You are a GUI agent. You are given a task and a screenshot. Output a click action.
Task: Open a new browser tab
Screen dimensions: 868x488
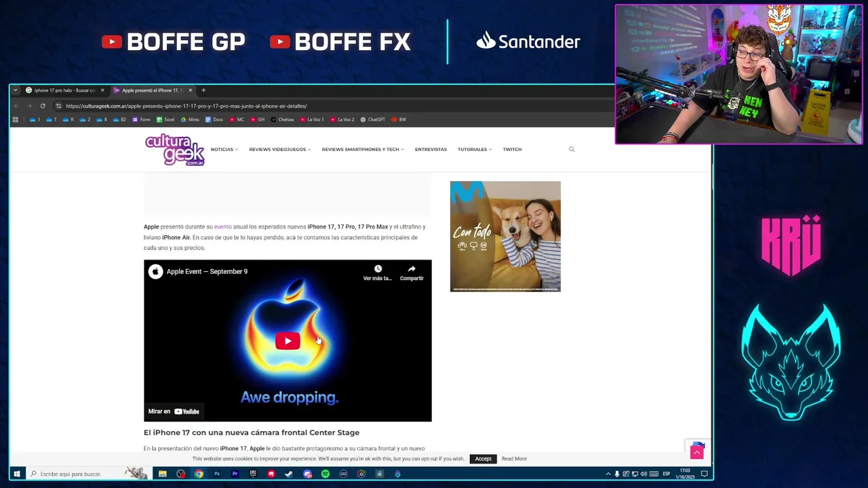tap(203, 90)
